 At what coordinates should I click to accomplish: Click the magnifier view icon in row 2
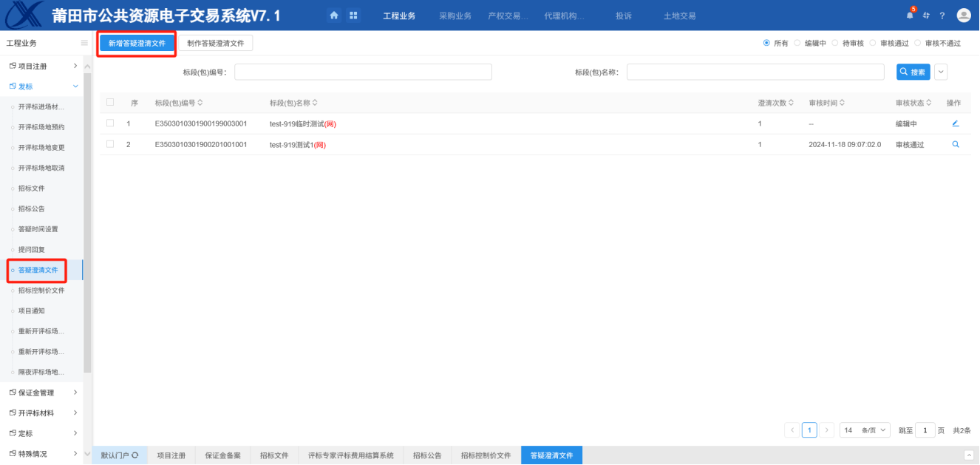955,144
